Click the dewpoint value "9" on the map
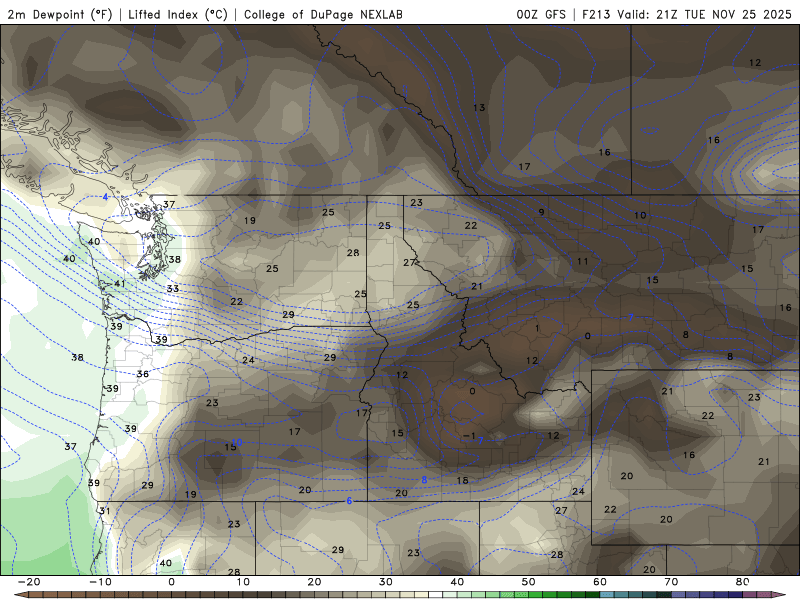The width and height of the screenshot is (800, 600). tap(541, 212)
